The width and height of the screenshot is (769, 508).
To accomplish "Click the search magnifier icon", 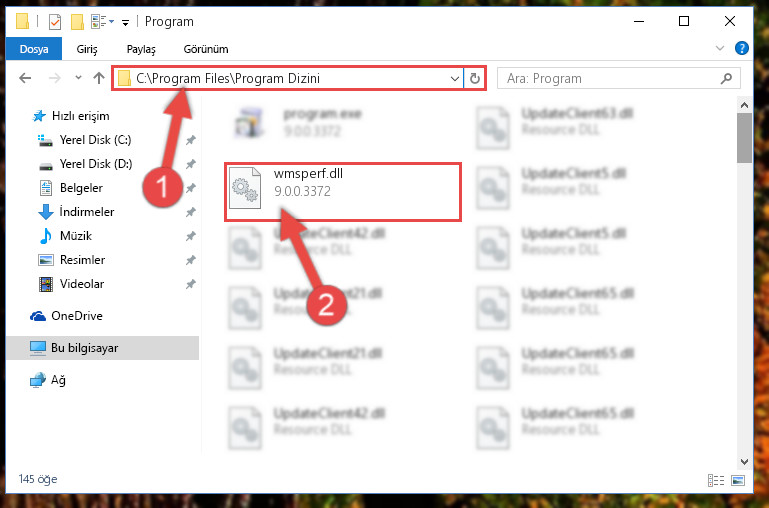I will [x=726, y=78].
